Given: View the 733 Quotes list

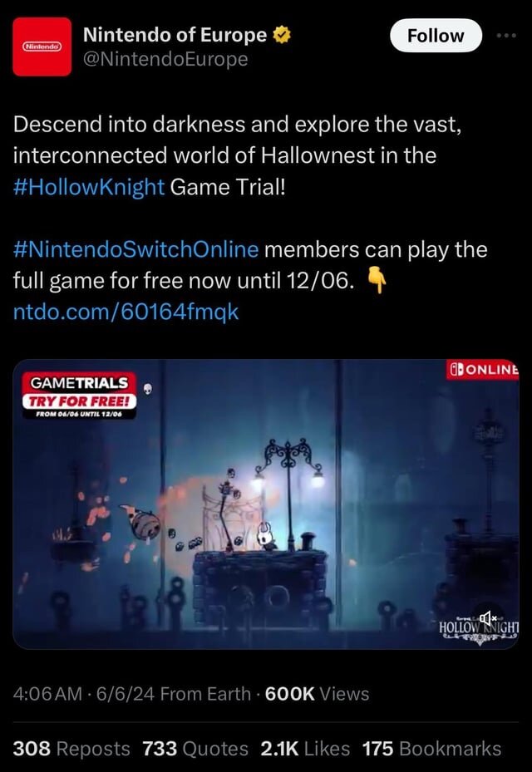Looking at the screenshot, I should point(195,749).
